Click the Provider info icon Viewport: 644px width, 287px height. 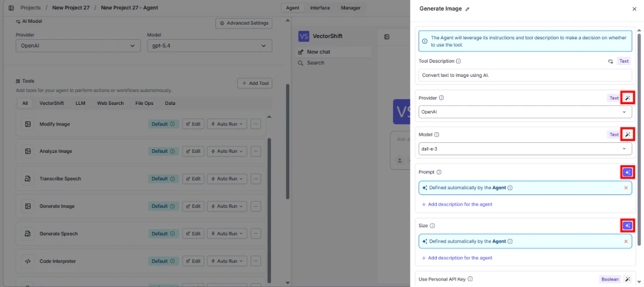[441, 98]
